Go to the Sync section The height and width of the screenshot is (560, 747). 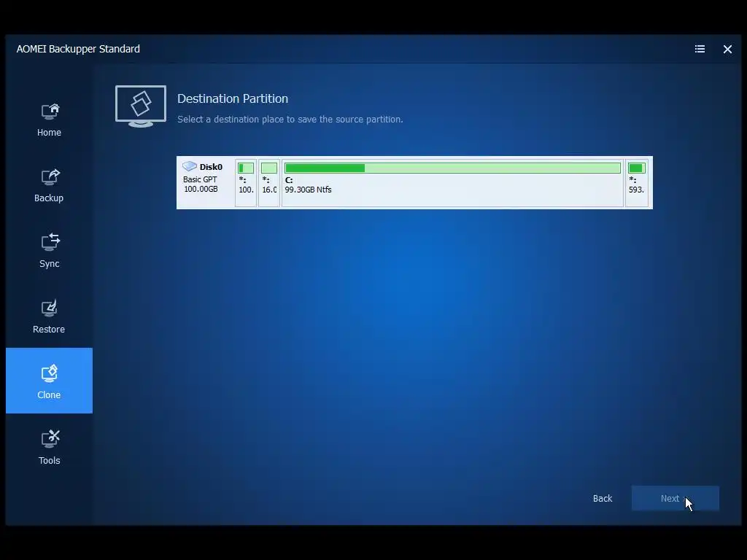49,252
